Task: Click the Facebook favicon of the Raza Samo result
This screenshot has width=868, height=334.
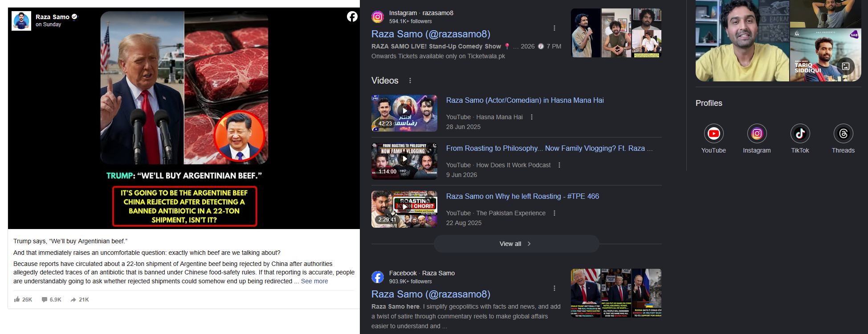Action: tap(378, 277)
